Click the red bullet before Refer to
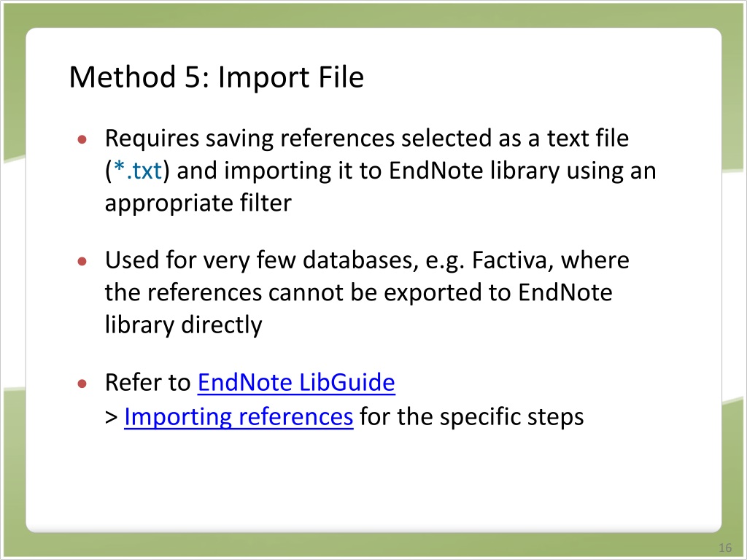Viewport: 747px width, 560px height. pyautogui.click(x=82, y=384)
